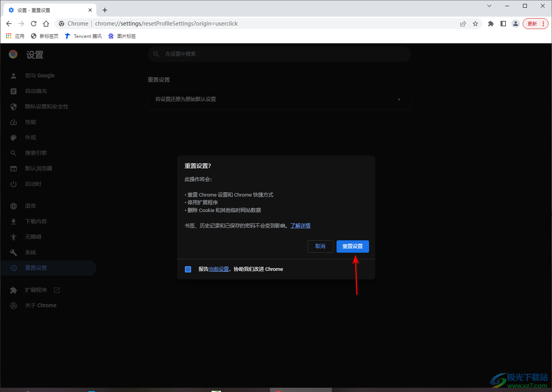Click the browser forward arrow
552x392 pixels.
(x=21, y=24)
